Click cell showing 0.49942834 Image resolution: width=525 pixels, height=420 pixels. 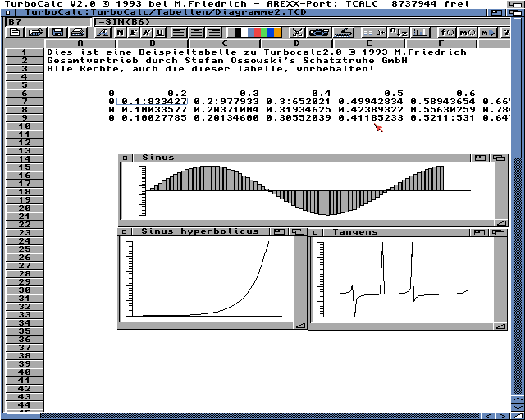(x=371, y=102)
